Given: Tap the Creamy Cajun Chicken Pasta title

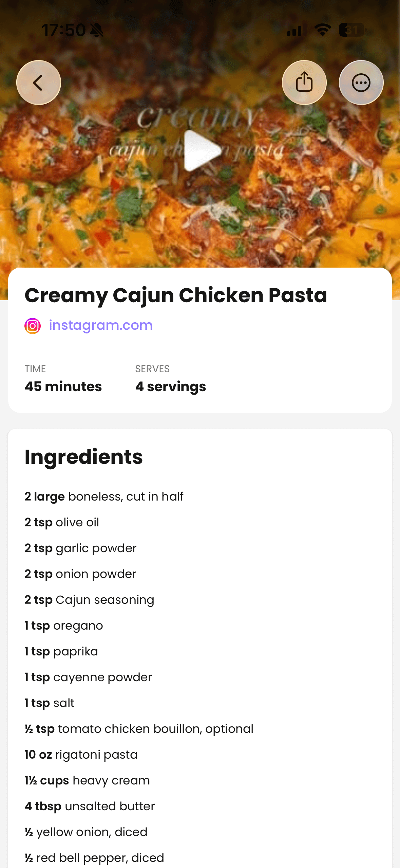Looking at the screenshot, I should 176,295.
